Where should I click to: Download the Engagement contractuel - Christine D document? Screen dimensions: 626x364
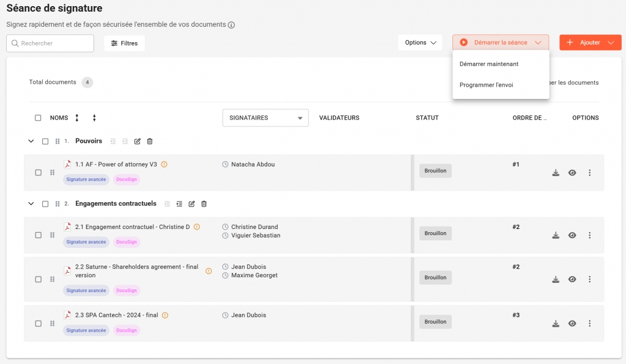pos(556,235)
